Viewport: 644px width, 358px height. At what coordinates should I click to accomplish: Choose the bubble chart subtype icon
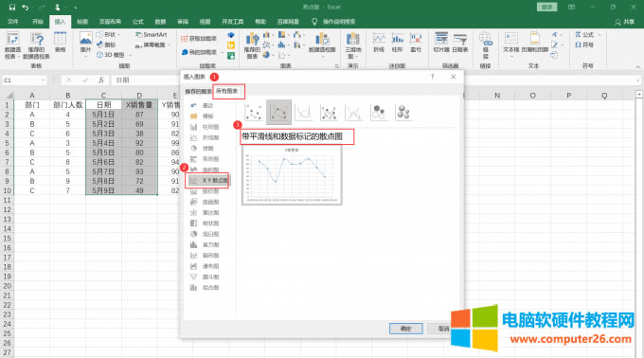point(379,112)
